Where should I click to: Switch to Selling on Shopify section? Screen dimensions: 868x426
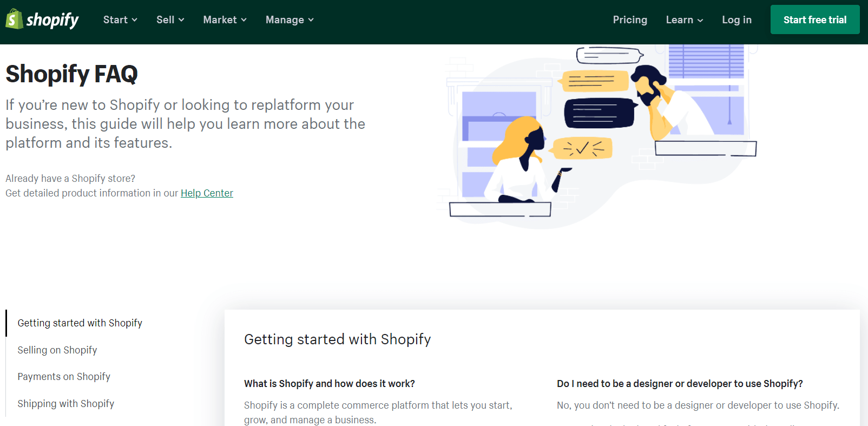57,350
